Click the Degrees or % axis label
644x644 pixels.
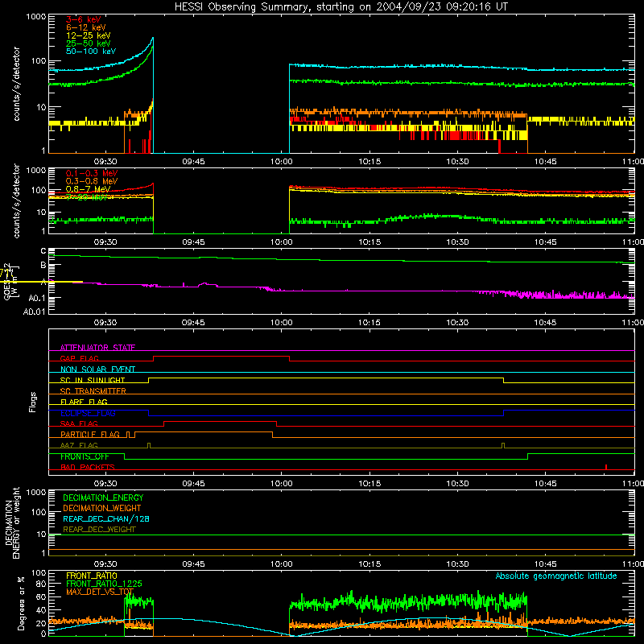(21, 603)
